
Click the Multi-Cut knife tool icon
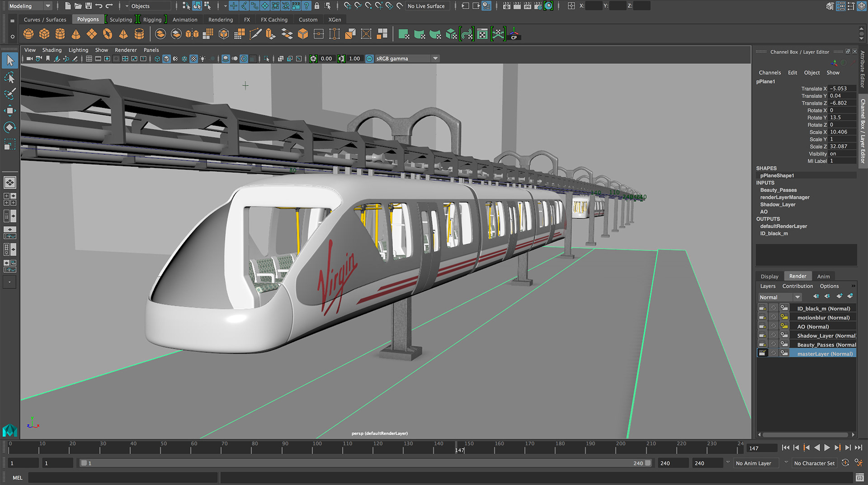coord(255,34)
